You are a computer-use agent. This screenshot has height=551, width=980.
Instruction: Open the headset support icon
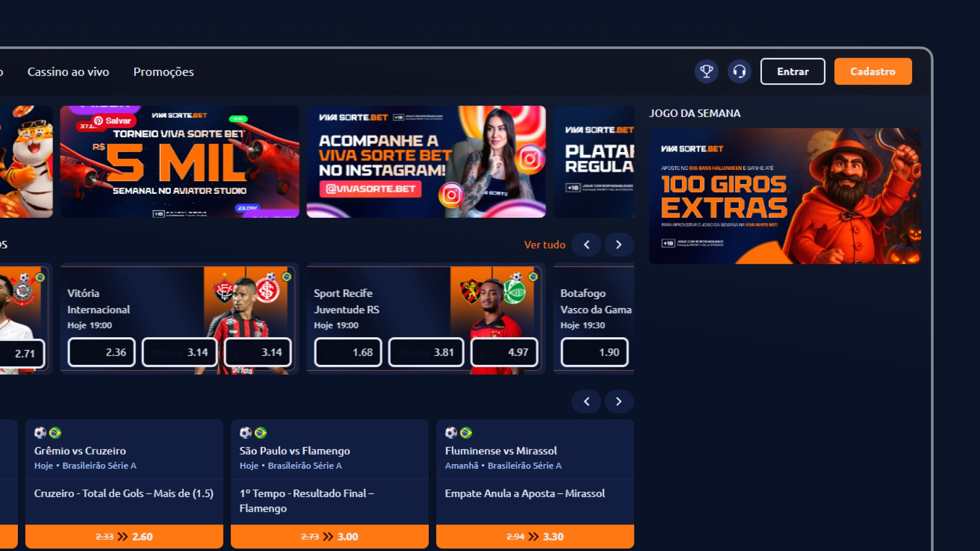(739, 71)
